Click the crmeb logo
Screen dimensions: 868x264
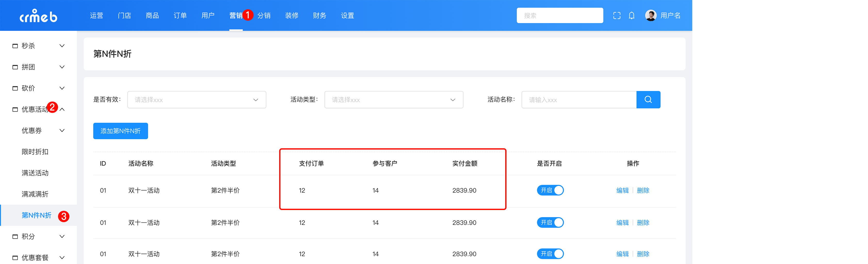coord(38,16)
